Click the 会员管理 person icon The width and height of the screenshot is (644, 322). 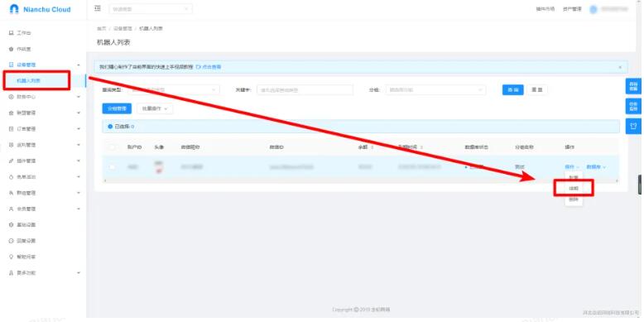[11, 209]
